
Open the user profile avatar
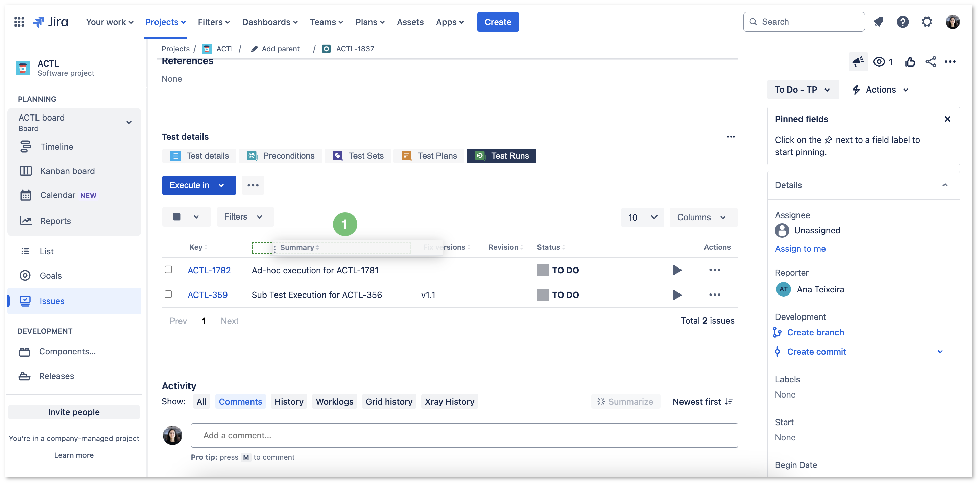click(952, 22)
